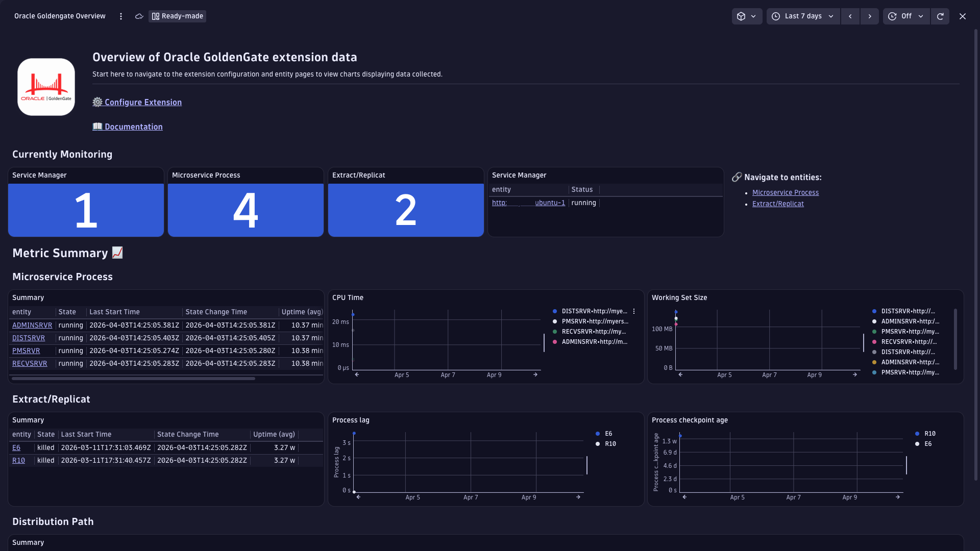The height and width of the screenshot is (551, 980).
Task: Sort microservice summary by State Change Time
Action: [216, 312]
